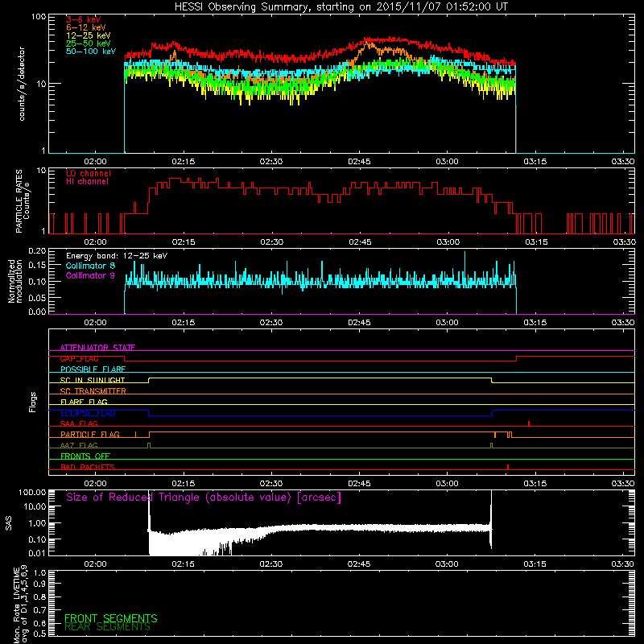The height and width of the screenshot is (644, 644).
Task: Click the vertical Flags axis label
Action: [33, 402]
